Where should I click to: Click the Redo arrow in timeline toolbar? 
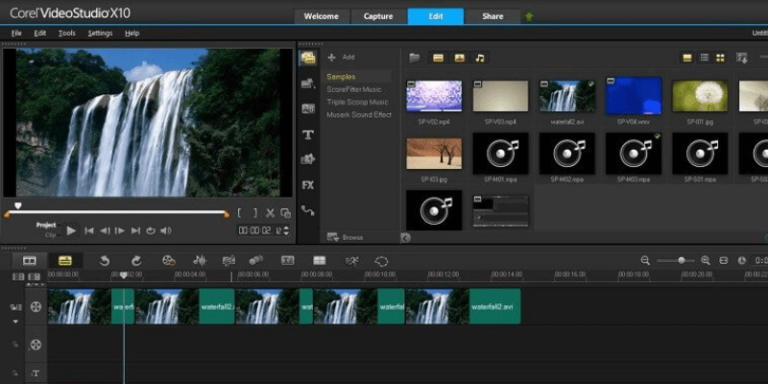pos(136,261)
